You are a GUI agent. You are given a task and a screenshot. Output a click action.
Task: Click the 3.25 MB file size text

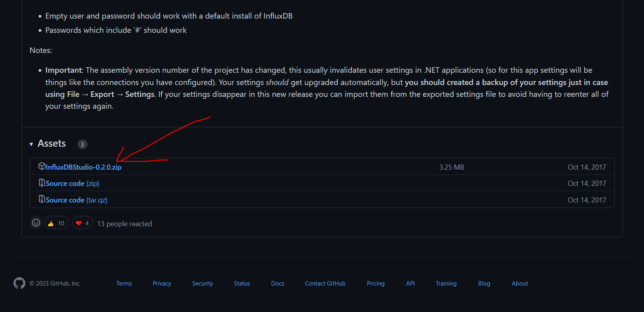pyautogui.click(x=452, y=167)
